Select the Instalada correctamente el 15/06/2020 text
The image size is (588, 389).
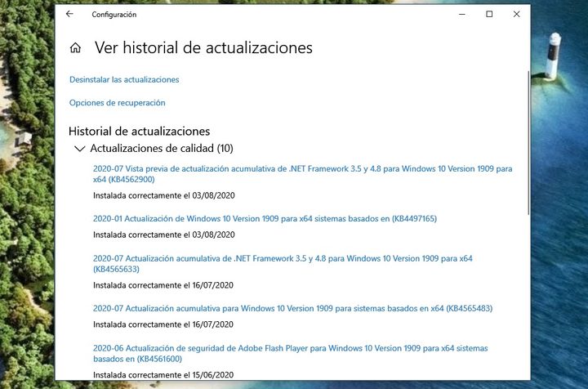(x=163, y=375)
